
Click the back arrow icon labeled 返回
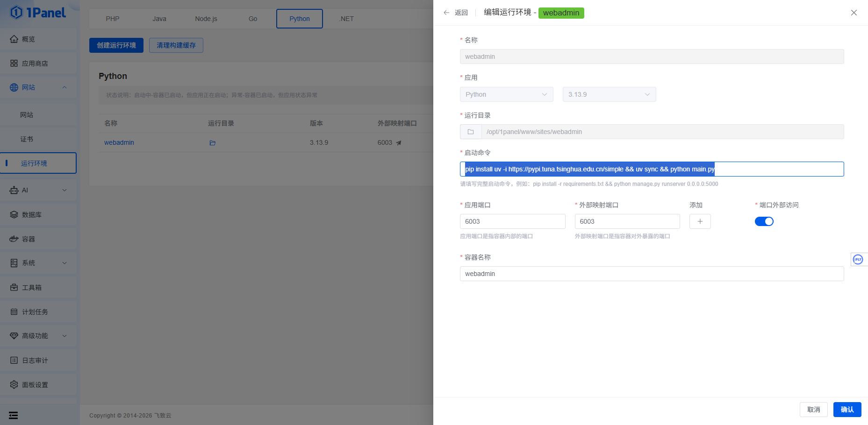click(447, 13)
